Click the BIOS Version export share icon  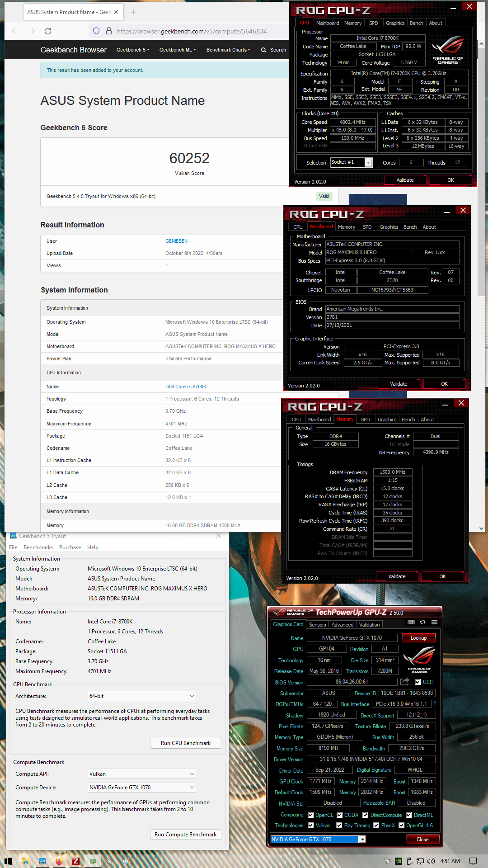click(404, 681)
